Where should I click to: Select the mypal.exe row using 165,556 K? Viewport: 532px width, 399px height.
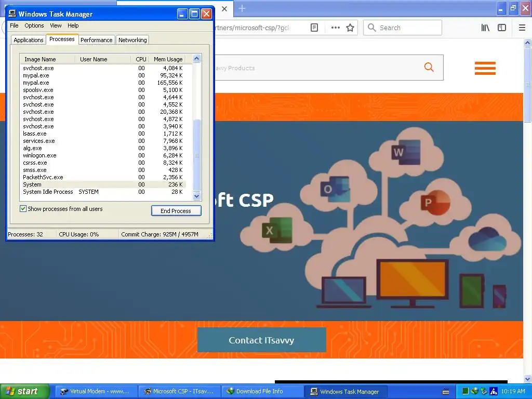[103, 83]
